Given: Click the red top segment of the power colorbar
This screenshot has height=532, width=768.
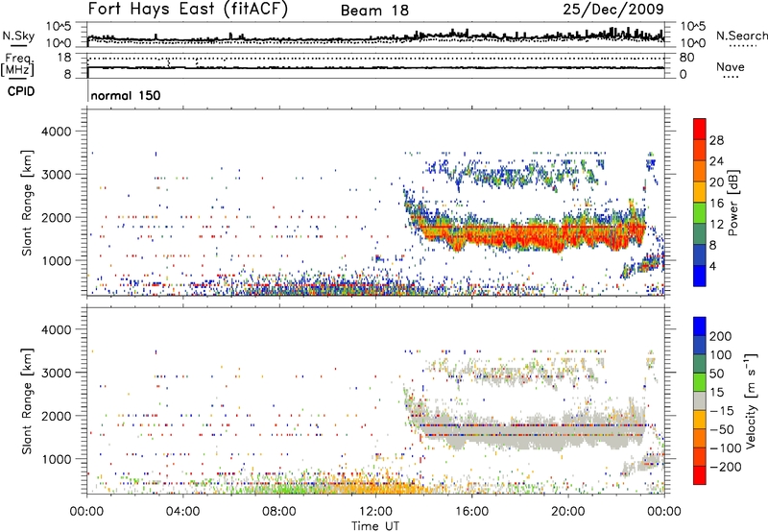Looking at the screenshot, I should 700,129.
